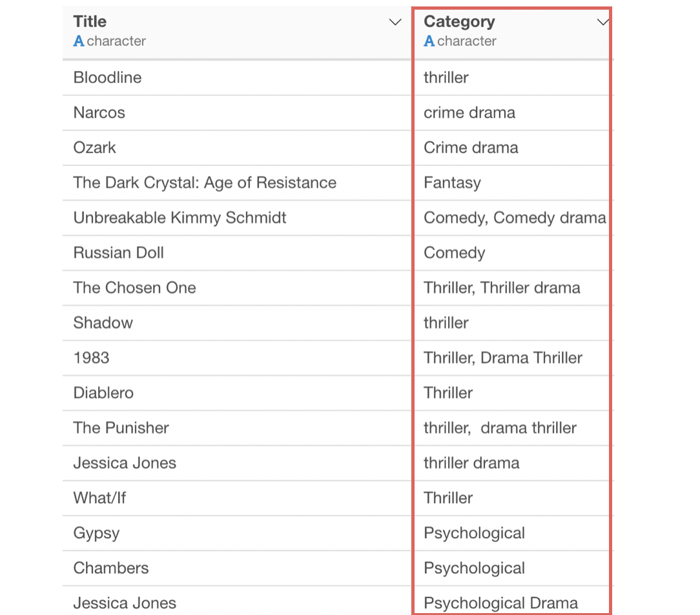Click the 'Crime drama' category for Ozark
The image size is (700, 615).
pos(513,148)
